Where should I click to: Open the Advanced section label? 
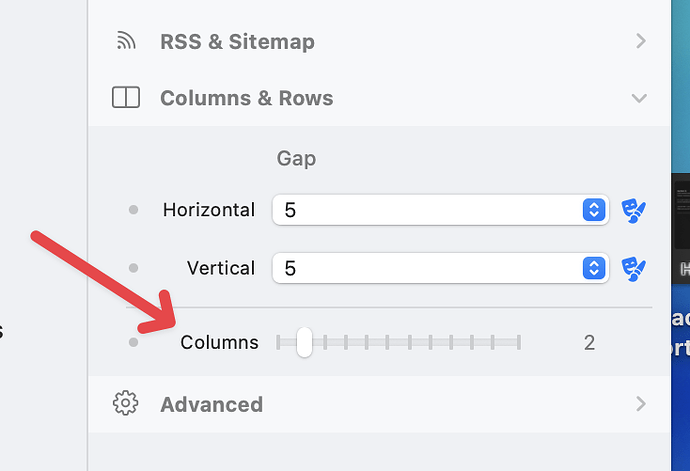[211, 404]
